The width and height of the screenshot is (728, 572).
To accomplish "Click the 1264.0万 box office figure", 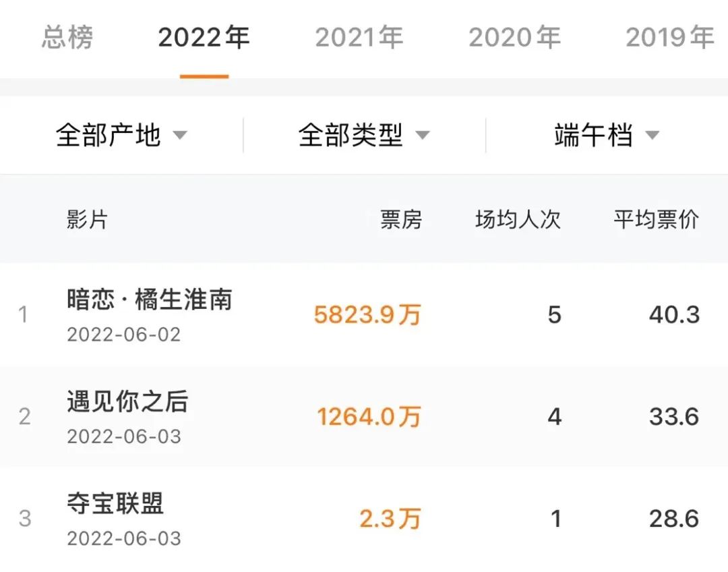I will (369, 417).
